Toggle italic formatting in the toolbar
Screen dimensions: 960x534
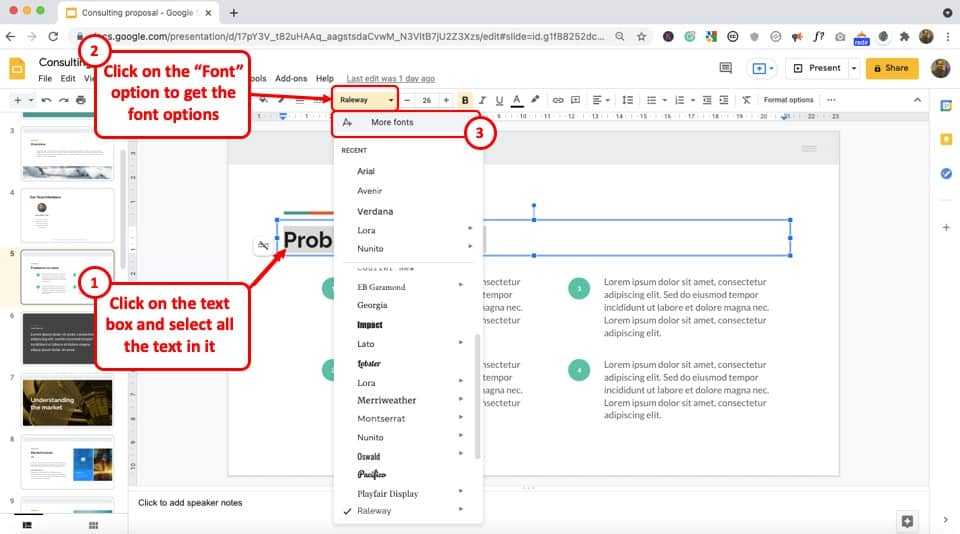coord(482,100)
